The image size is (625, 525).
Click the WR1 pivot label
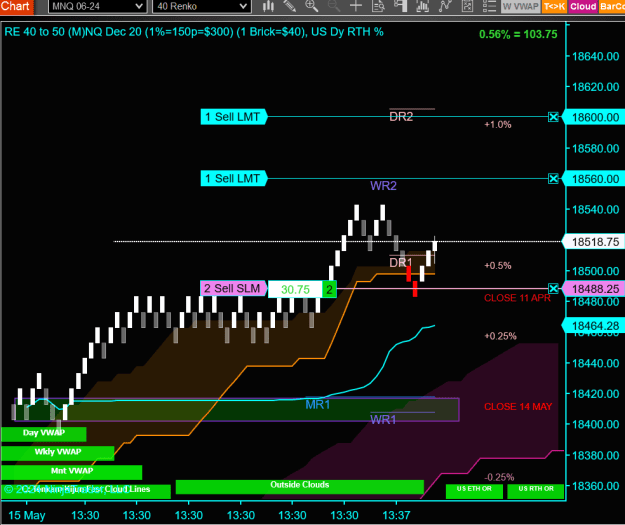383,420
